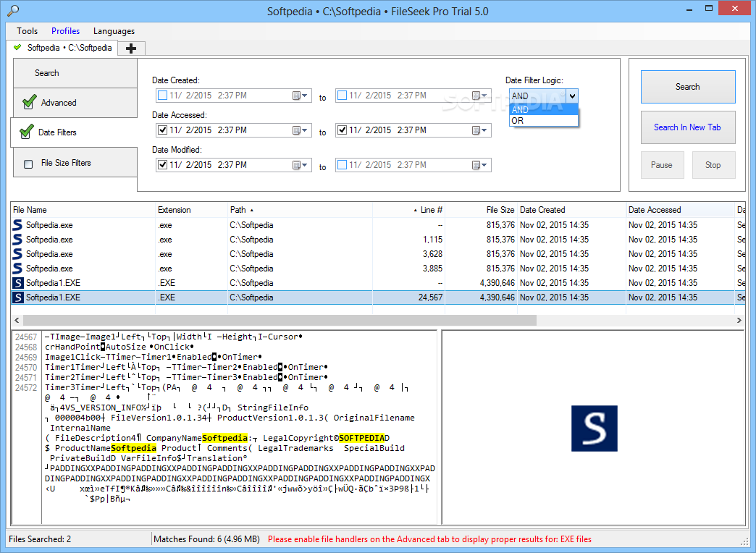Click the Matches Found status text
756x553 pixels.
coord(207,539)
